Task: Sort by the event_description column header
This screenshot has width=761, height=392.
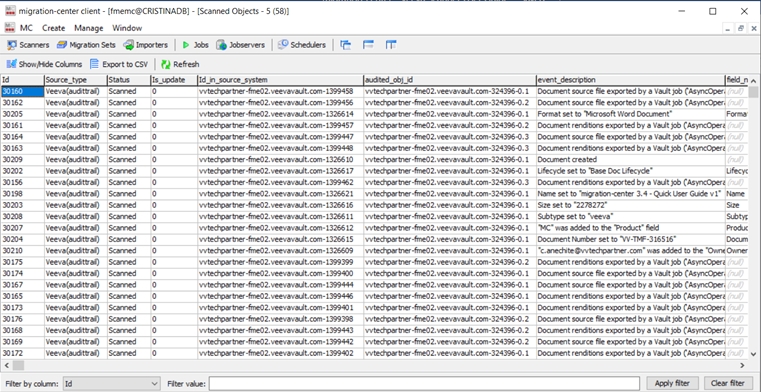Action: [630, 80]
